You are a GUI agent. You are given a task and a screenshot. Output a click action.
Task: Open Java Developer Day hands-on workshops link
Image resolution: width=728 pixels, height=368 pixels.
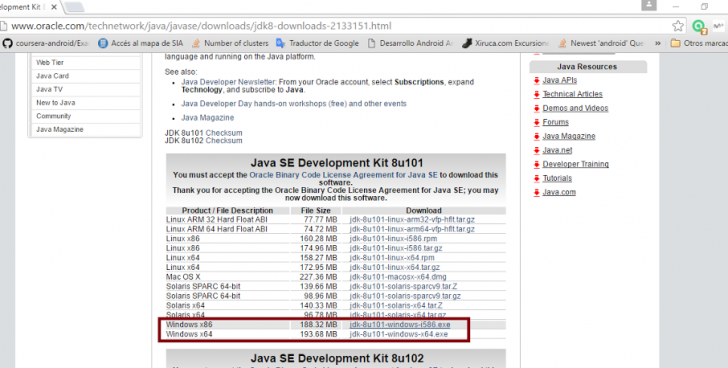coord(294,103)
